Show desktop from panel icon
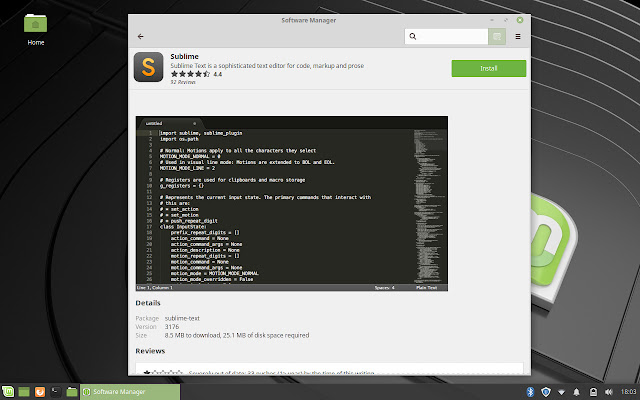Viewport: 640px width, 400px height. click(x=24, y=392)
